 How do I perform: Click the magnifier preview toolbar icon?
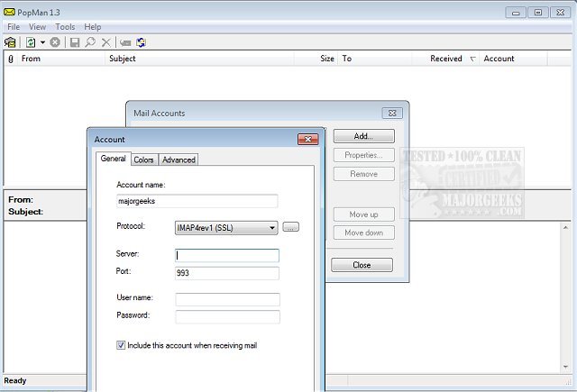(x=90, y=42)
